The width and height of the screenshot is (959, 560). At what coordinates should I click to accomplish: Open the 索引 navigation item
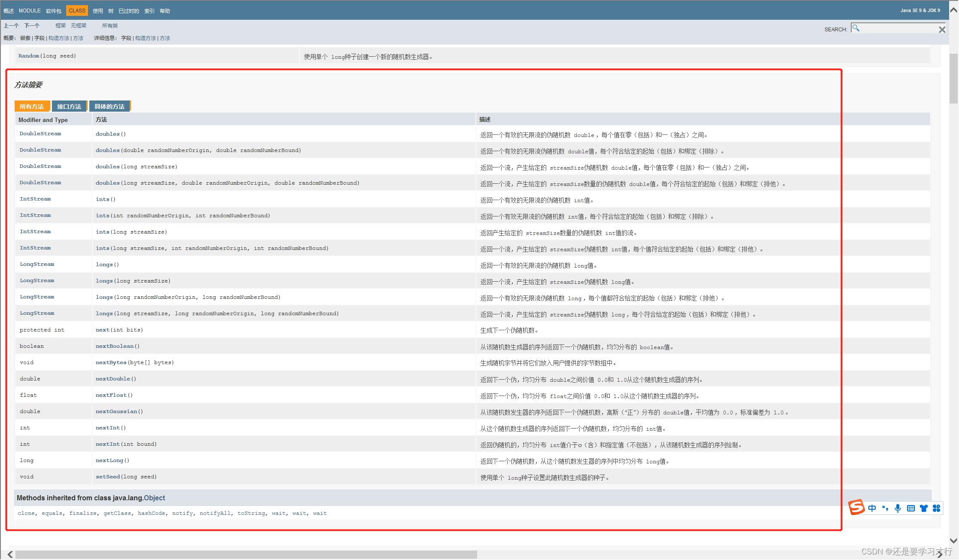[149, 11]
